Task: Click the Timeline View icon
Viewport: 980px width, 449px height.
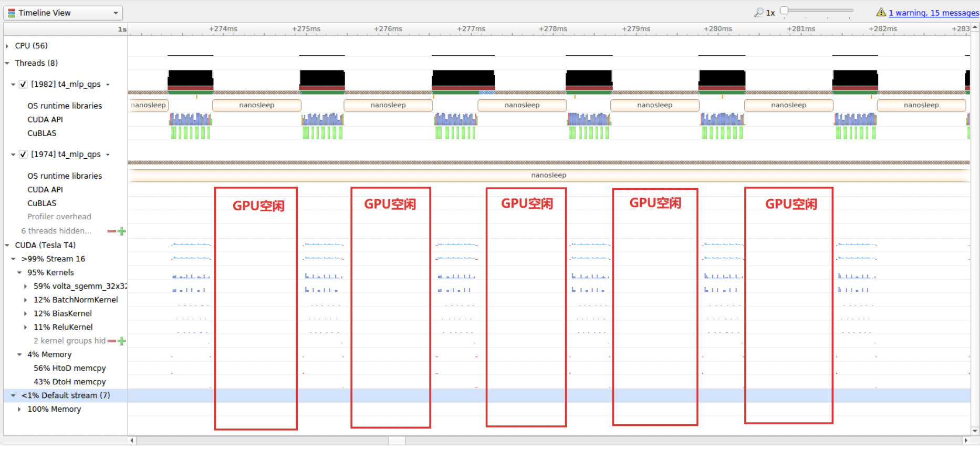Action: point(12,13)
